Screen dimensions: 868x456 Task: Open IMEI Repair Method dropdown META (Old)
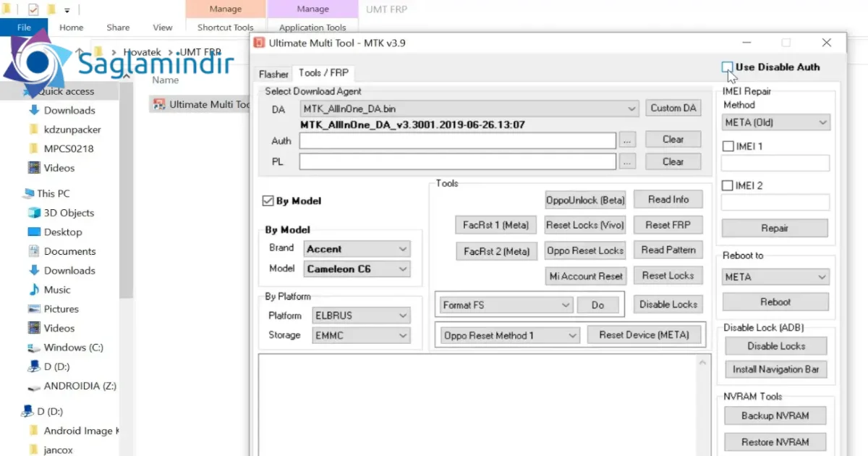(x=775, y=123)
